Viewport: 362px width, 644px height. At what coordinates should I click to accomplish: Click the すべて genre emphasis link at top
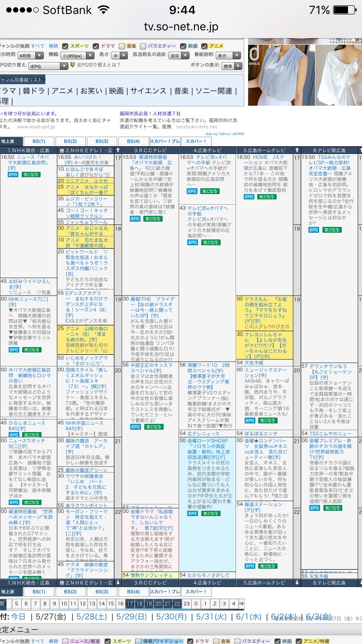click(x=38, y=46)
